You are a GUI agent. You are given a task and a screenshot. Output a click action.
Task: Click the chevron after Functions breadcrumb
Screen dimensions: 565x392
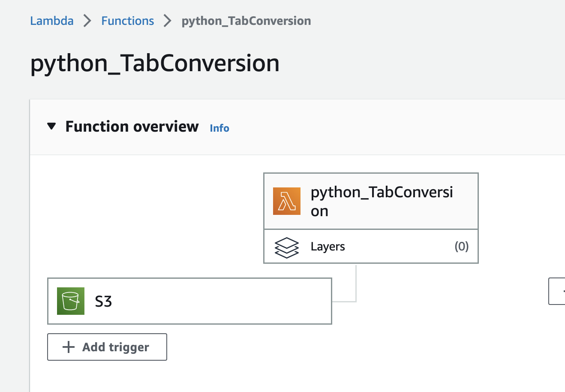[x=168, y=21]
